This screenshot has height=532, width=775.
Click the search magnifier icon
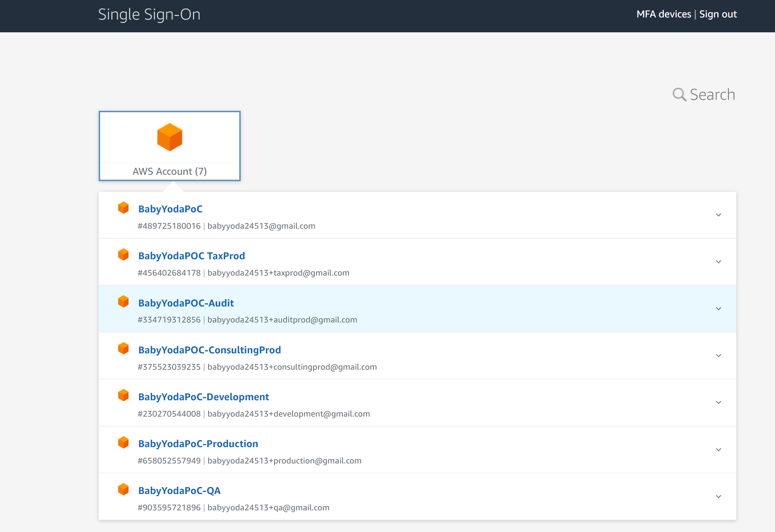pyautogui.click(x=679, y=94)
